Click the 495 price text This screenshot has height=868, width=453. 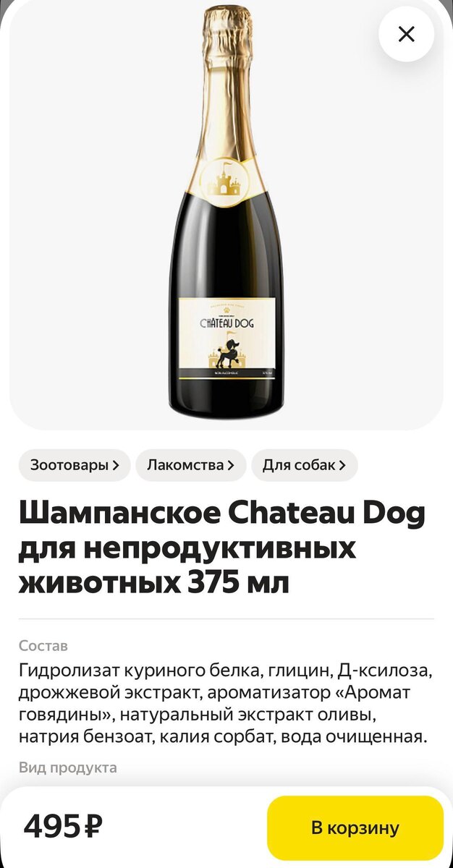pyautogui.click(x=54, y=826)
